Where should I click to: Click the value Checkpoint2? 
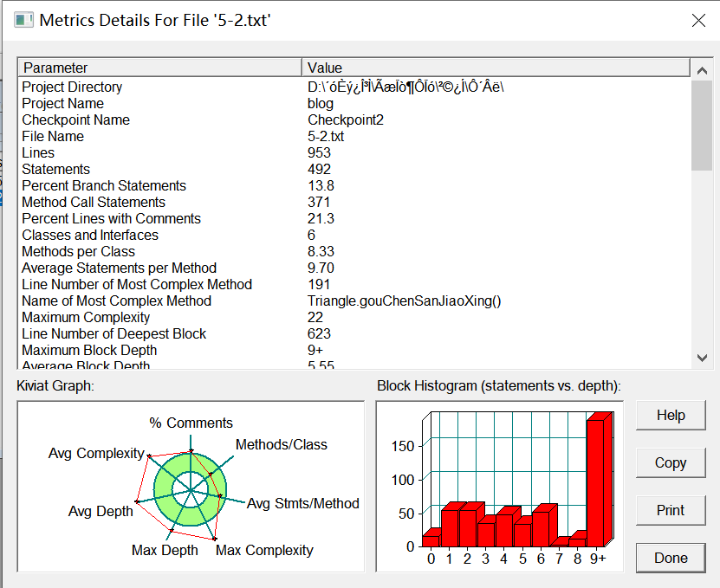[x=346, y=120]
